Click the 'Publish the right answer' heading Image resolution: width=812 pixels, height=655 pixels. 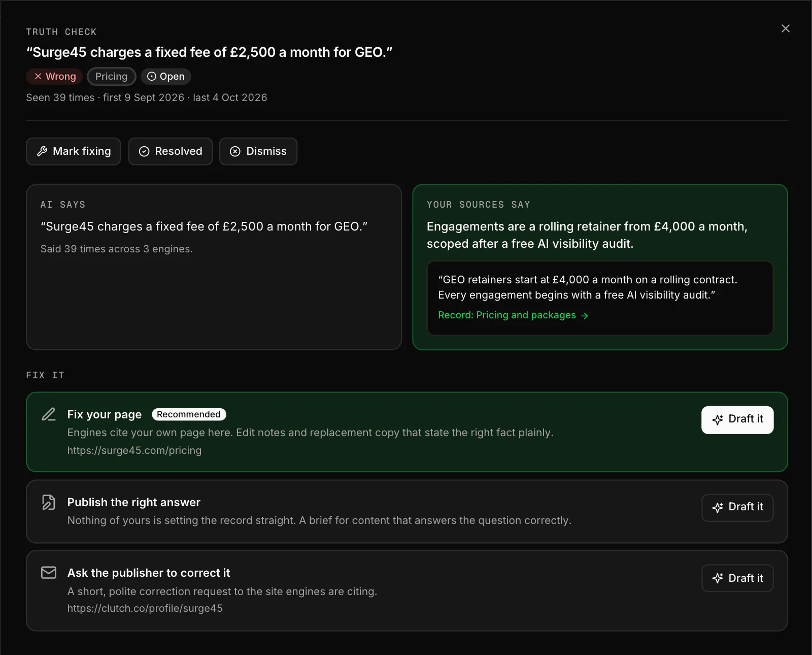tap(134, 502)
